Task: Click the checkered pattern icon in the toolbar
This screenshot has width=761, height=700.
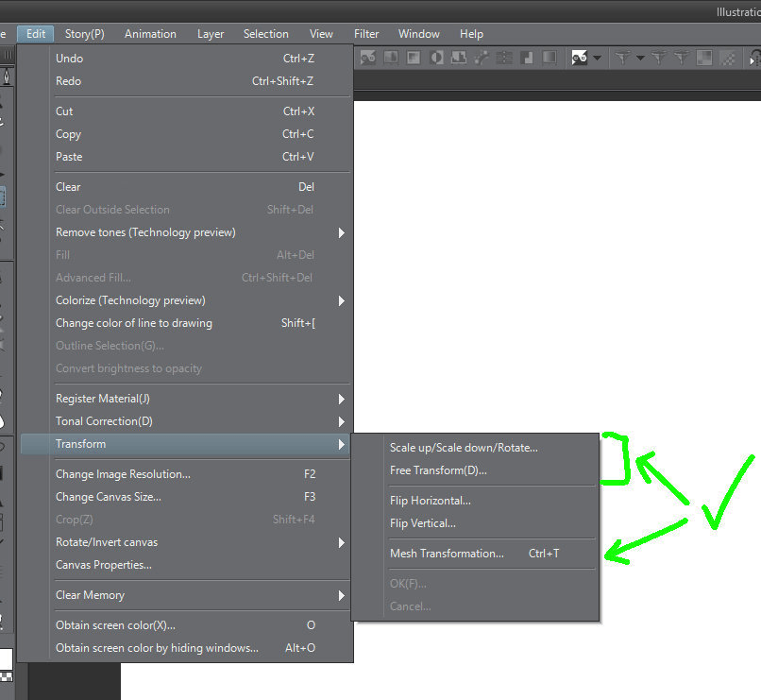Action: tap(728, 58)
